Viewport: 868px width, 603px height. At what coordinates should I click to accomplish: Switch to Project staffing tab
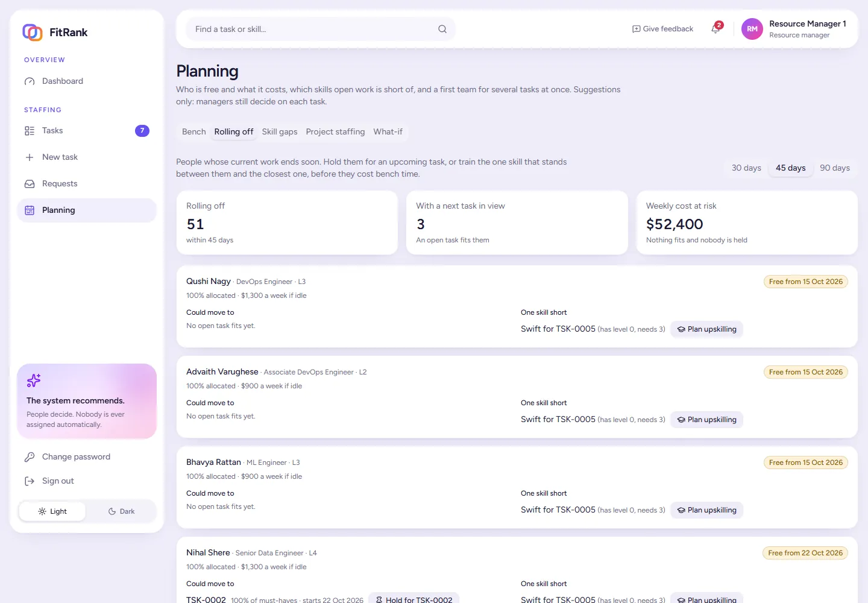click(335, 132)
